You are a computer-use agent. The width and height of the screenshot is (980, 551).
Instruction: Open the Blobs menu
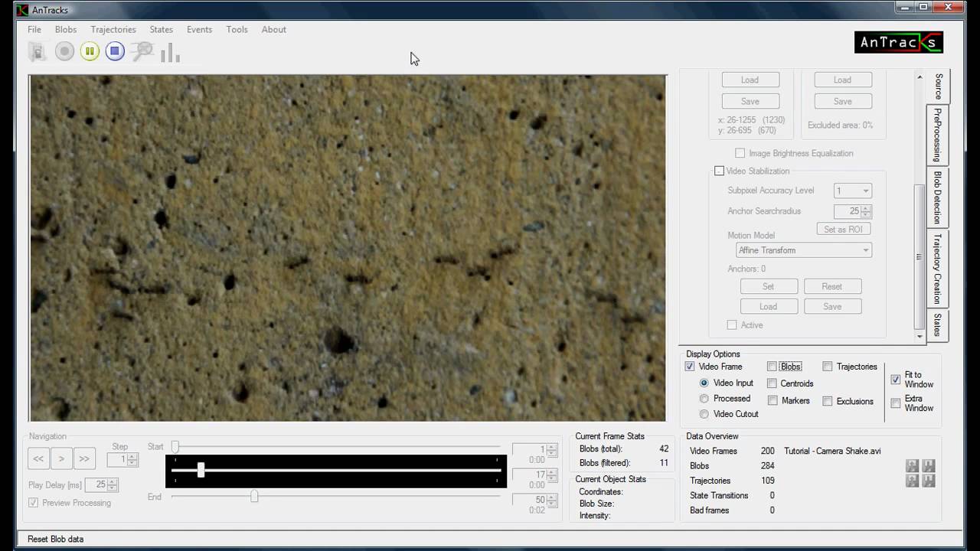(x=66, y=29)
